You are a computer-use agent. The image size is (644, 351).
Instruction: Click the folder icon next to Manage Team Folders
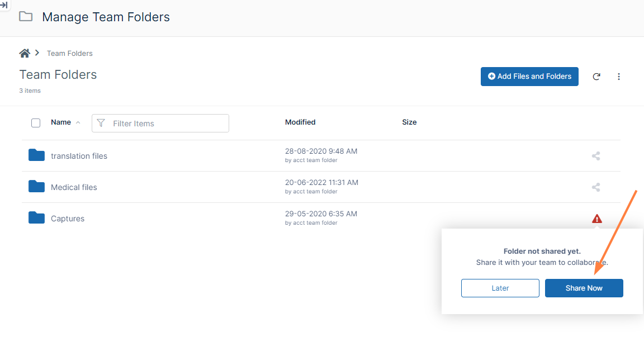click(25, 17)
